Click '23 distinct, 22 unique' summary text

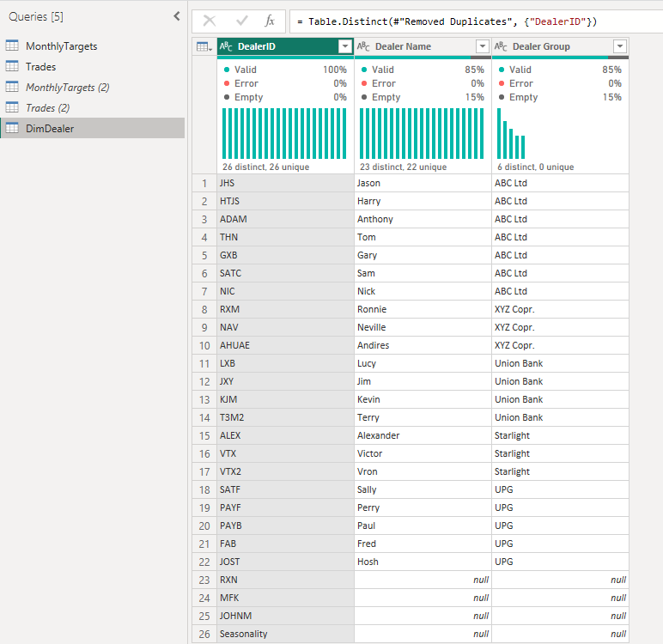403,167
